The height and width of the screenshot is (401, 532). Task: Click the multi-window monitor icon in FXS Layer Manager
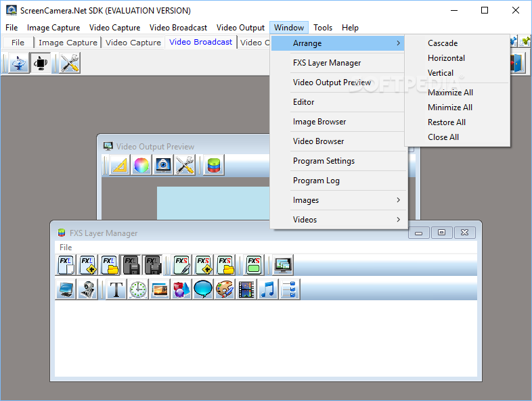pos(283,264)
